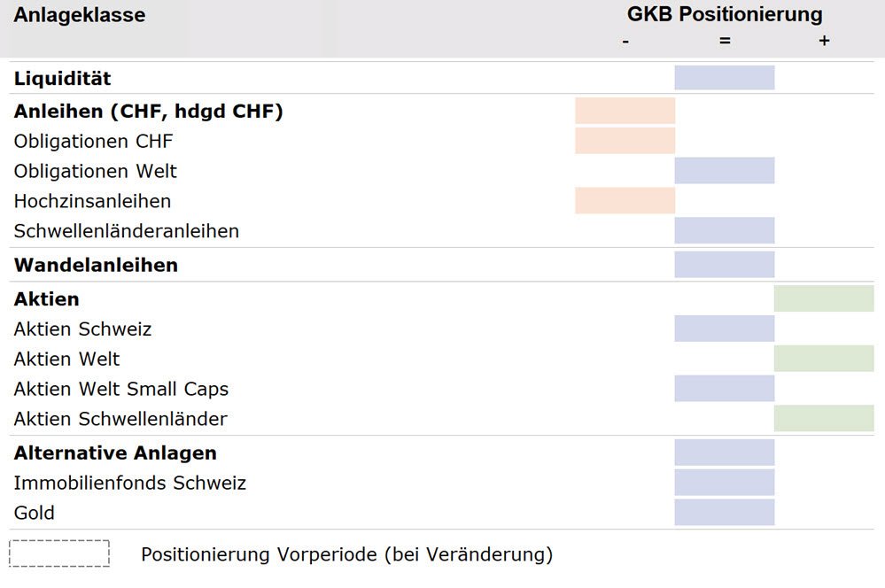This screenshot has width=885, height=588.
Task: Click the orange box next to Obligationen CHF
Action: [625, 141]
